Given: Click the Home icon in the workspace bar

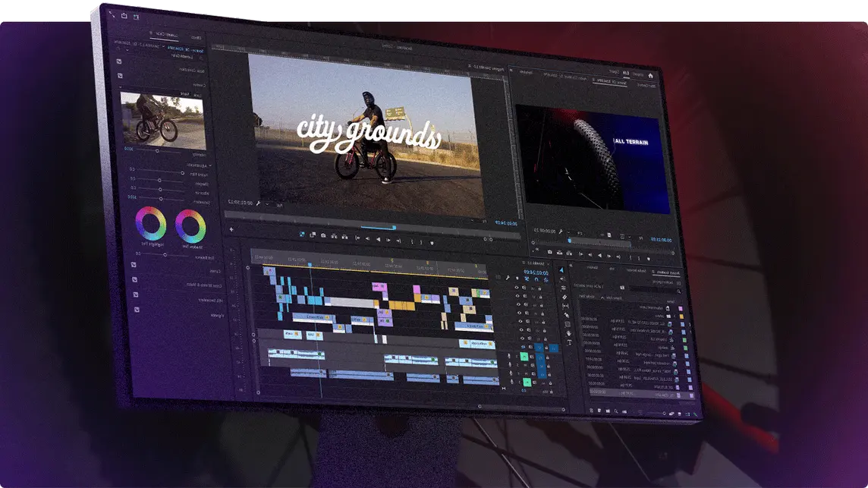Looking at the screenshot, I should click(x=650, y=75).
